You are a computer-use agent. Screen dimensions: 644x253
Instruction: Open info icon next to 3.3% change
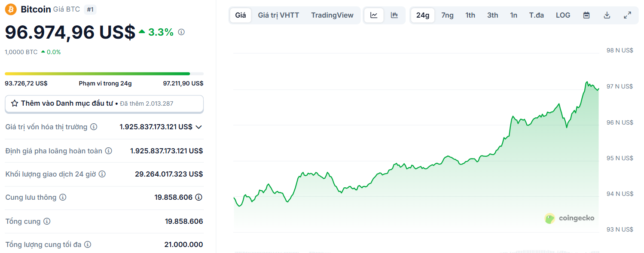click(181, 32)
